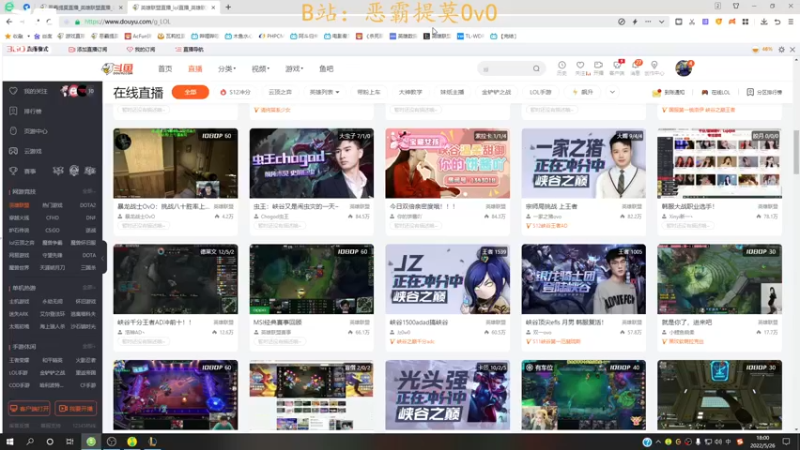Image resolution: width=800 pixels, height=450 pixels.
Task: Open 我的关注 heart in sidebar
Action: pos(13,91)
